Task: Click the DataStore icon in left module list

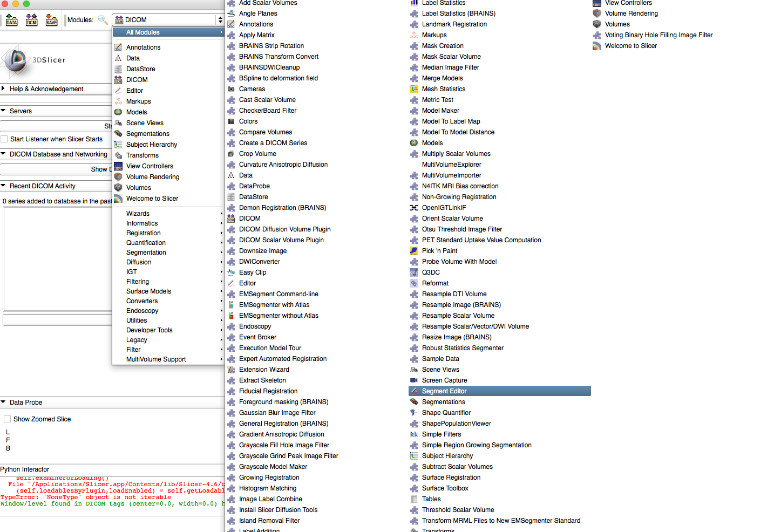Action: tap(118, 69)
